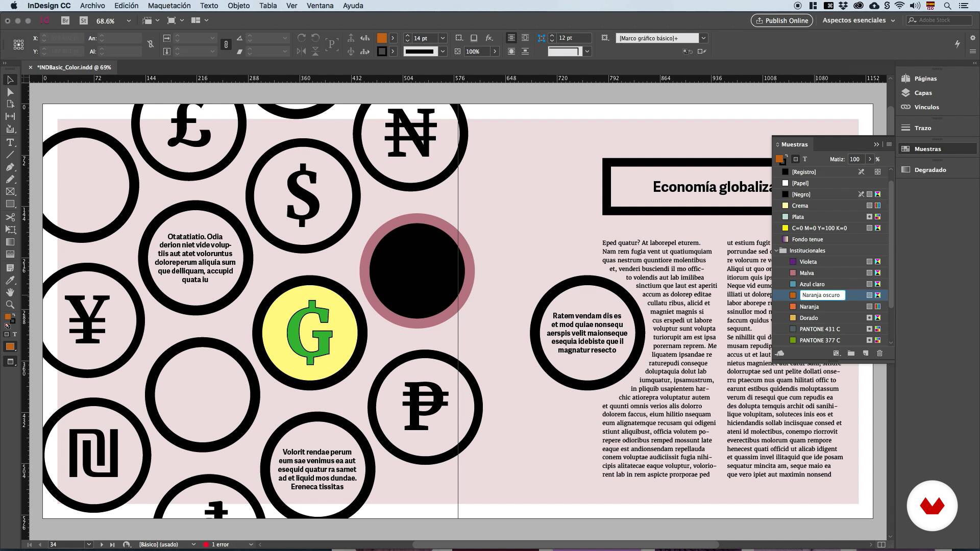Open Adobe Bridge via Br icon
This screenshot has width=980, height=551.
[65, 20]
